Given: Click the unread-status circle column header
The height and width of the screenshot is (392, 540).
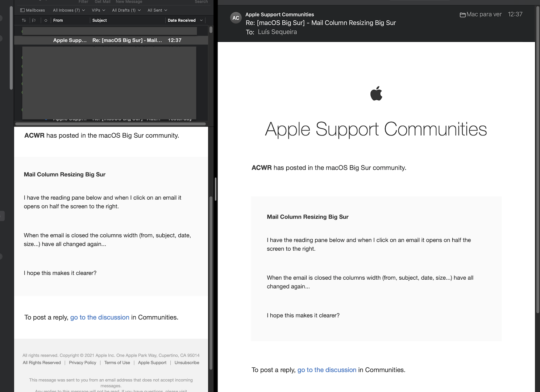Looking at the screenshot, I should coord(46,20).
